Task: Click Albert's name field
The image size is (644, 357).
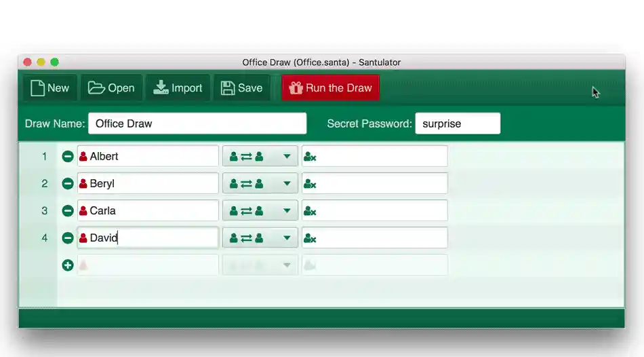Action: (x=148, y=156)
